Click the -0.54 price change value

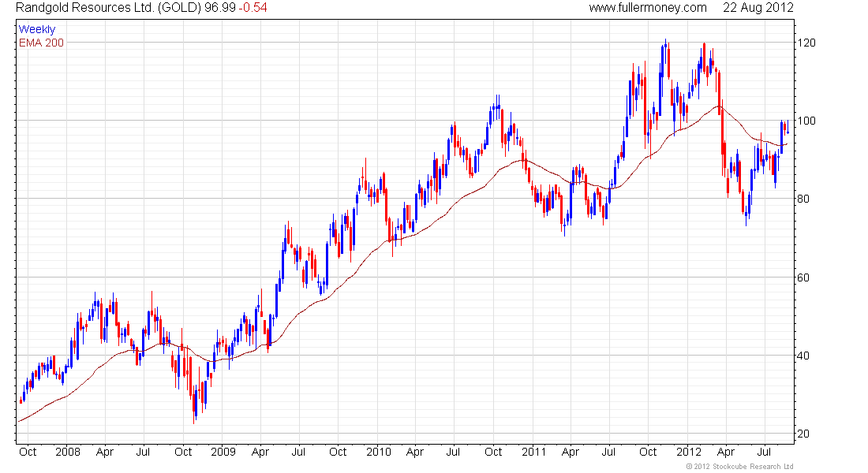pyautogui.click(x=253, y=8)
